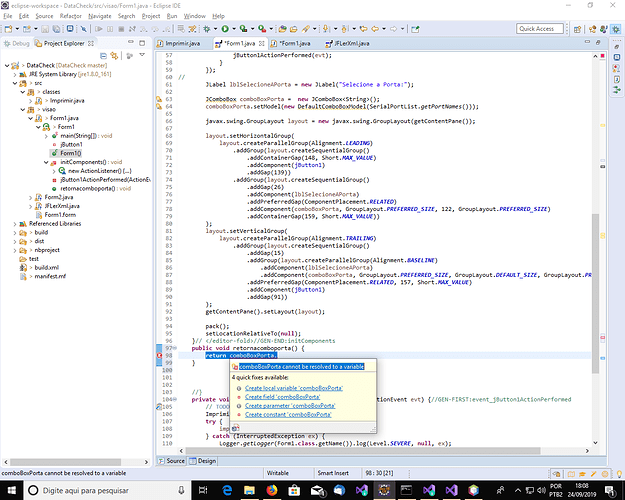Screen dimensions: 625x500
Task: Collapse the initComponents() method node
Action: [x=46, y=162]
